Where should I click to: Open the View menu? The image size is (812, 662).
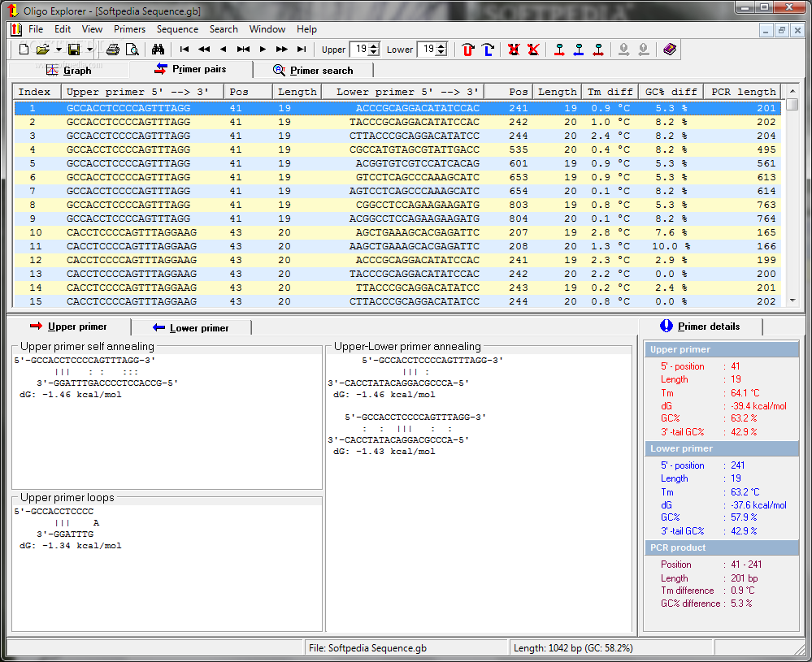click(x=92, y=29)
